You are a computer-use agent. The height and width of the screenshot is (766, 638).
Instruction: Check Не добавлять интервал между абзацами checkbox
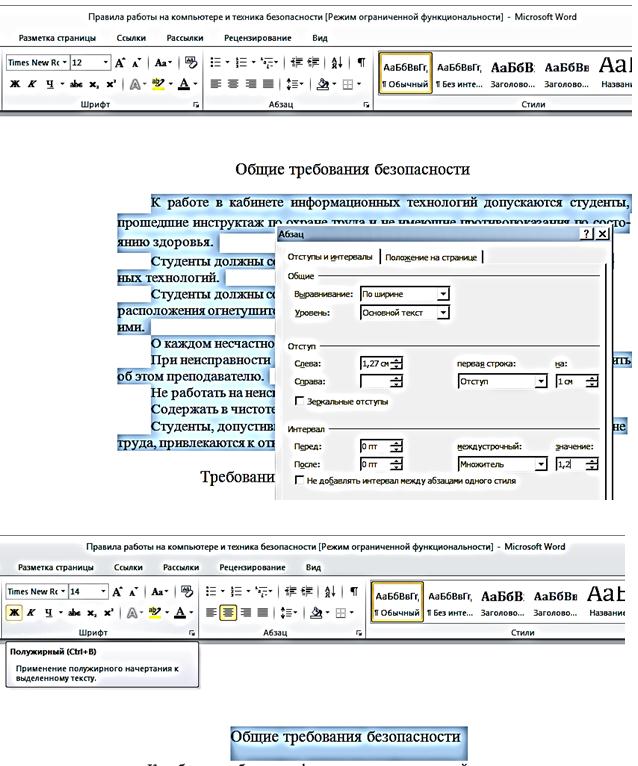[x=299, y=480]
